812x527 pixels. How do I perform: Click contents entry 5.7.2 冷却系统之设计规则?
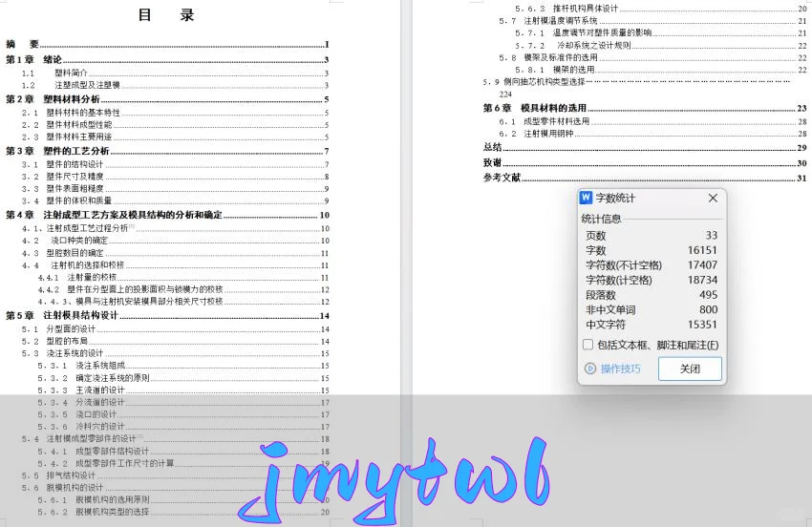click(x=661, y=45)
